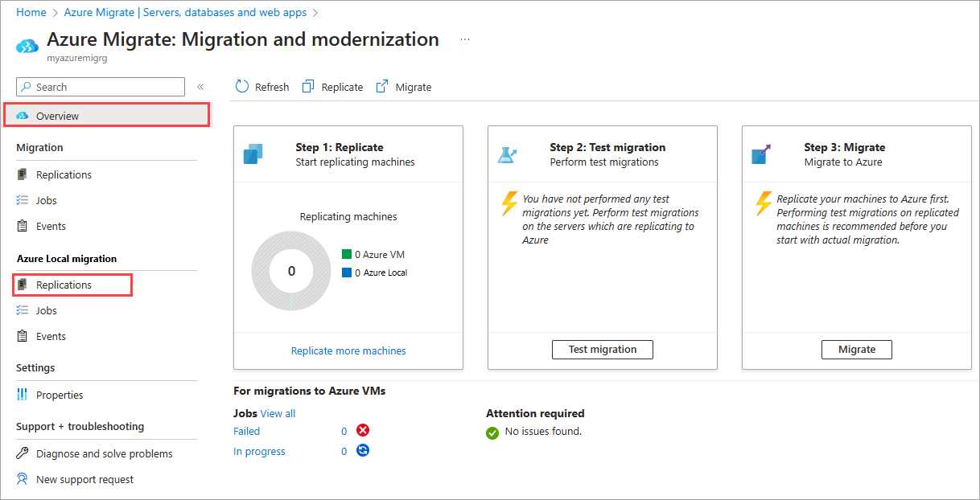Click the Replicate more machines link
The image size is (980, 500).
[348, 350]
